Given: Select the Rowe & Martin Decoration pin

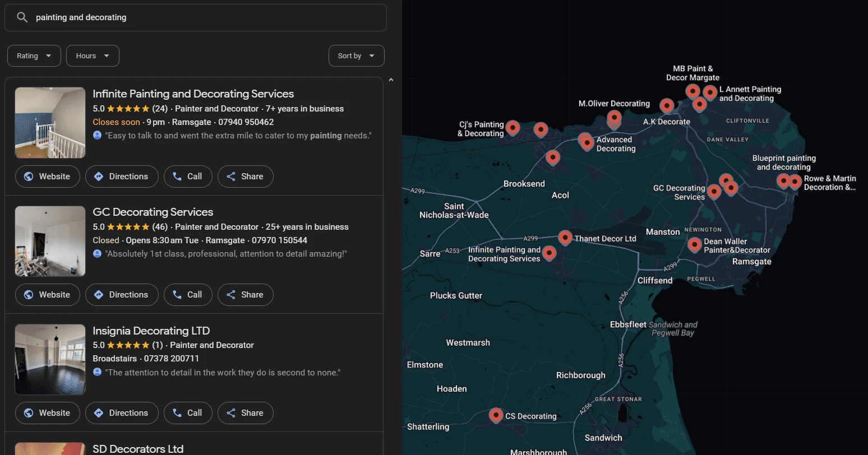Looking at the screenshot, I should tap(795, 181).
